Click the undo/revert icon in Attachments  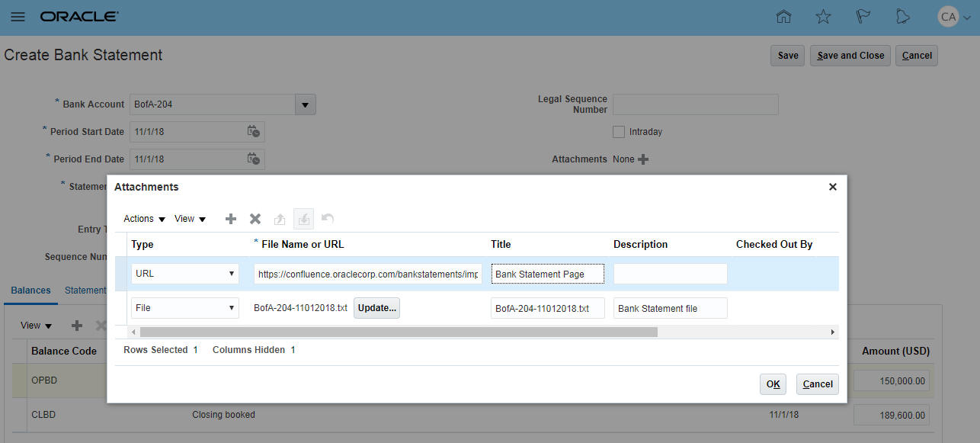click(328, 219)
